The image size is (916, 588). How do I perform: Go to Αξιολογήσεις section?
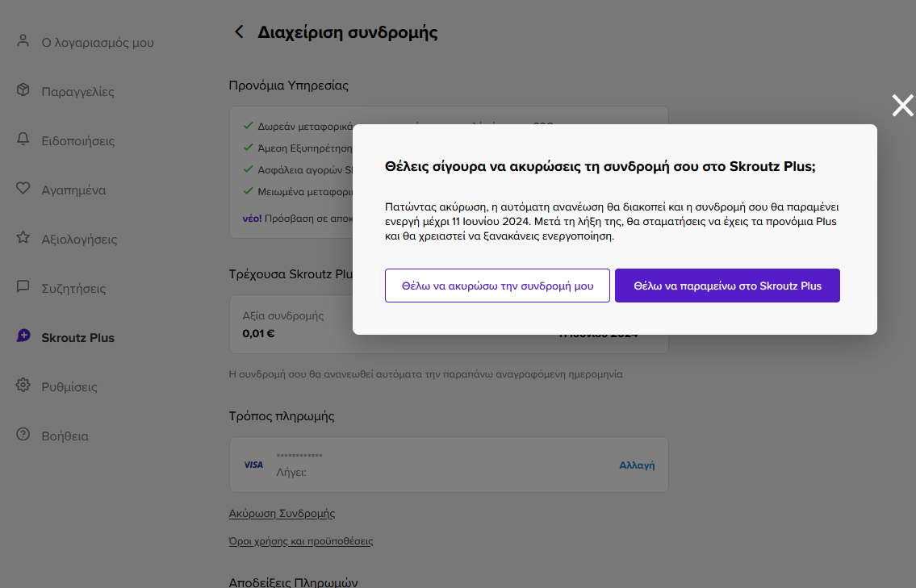pos(79,240)
